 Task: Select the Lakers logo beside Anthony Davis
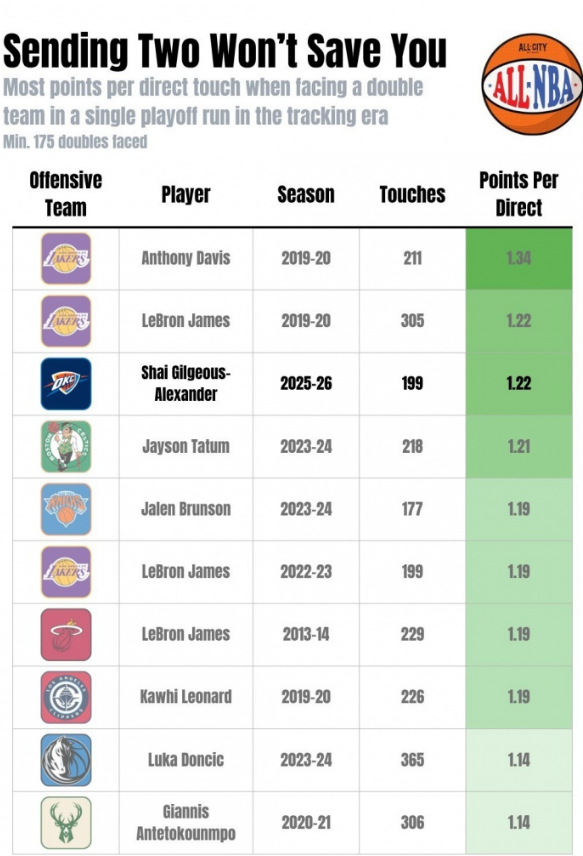[66, 258]
